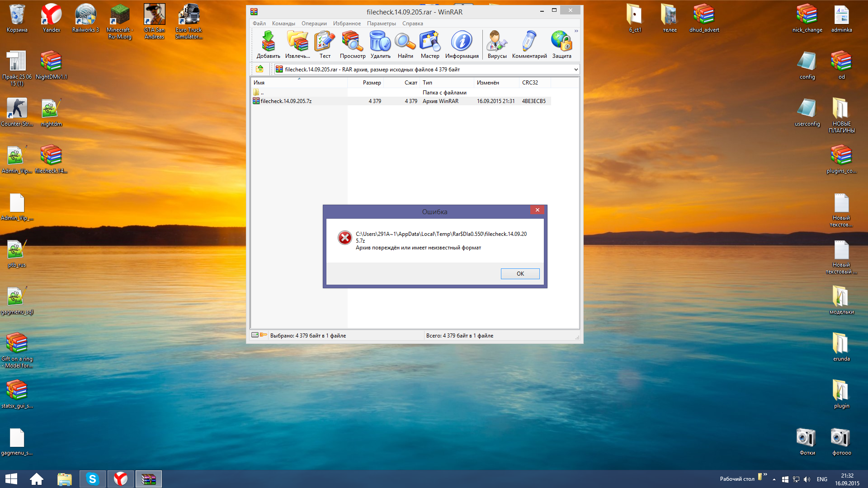Click the WinRAR window title icon
Viewport: 868px width, 488px height.
(254, 12)
